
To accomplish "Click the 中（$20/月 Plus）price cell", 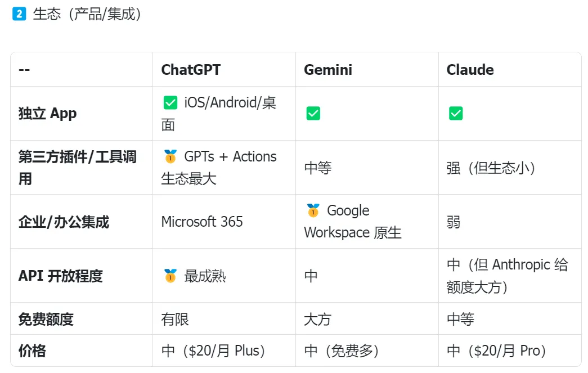I will 213,351.
